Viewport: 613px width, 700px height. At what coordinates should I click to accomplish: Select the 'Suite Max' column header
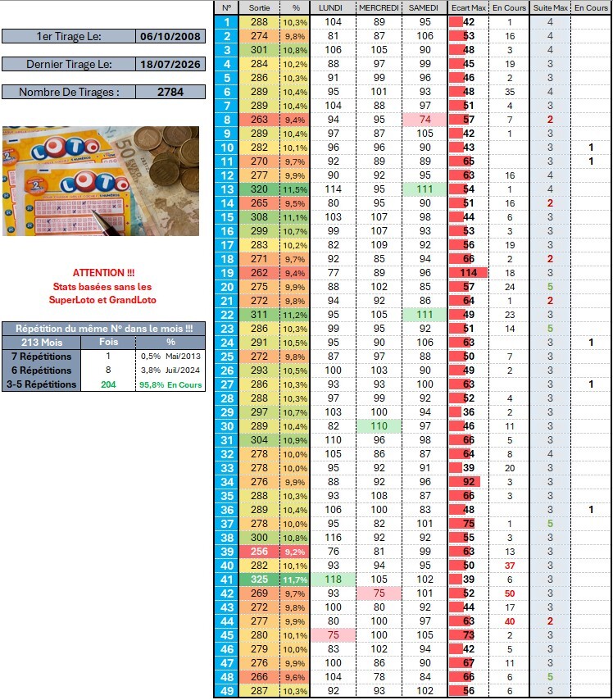coord(551,7)
